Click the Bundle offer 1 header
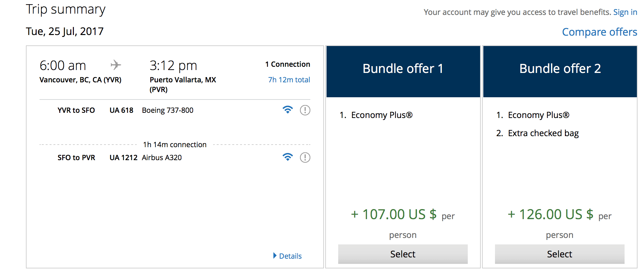The image size is (644, 271). pos(403,69)
